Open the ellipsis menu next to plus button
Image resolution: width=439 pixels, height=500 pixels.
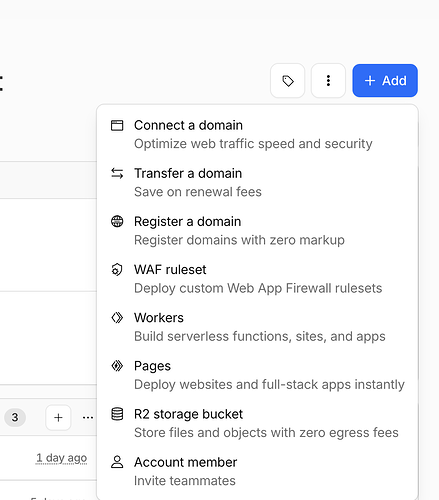(x=88, y=418)
